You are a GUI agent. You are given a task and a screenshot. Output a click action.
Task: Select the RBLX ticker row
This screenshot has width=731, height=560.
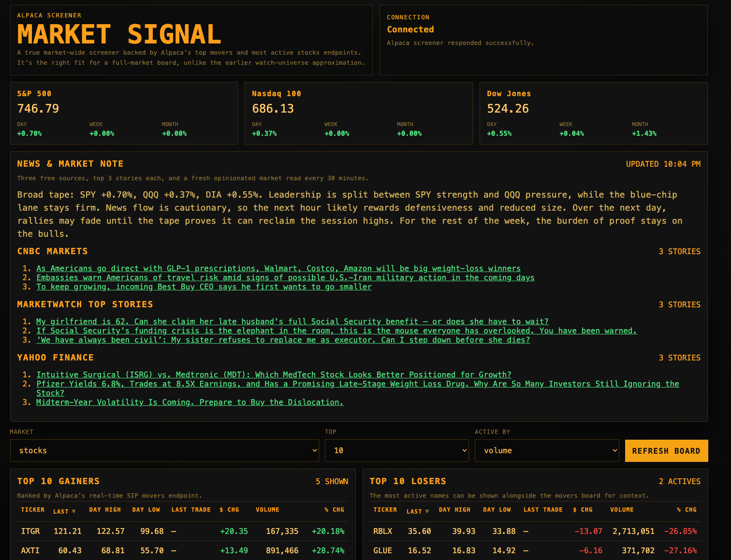[535, 531]
